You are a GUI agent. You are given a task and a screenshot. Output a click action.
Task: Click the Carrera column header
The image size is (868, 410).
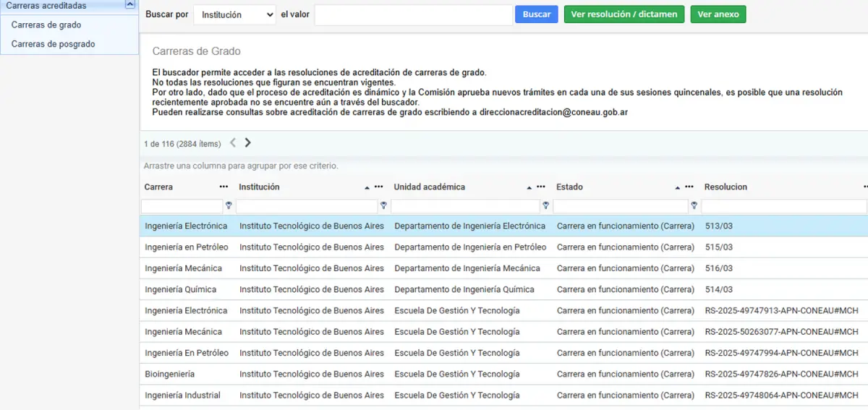click(158, 187)
